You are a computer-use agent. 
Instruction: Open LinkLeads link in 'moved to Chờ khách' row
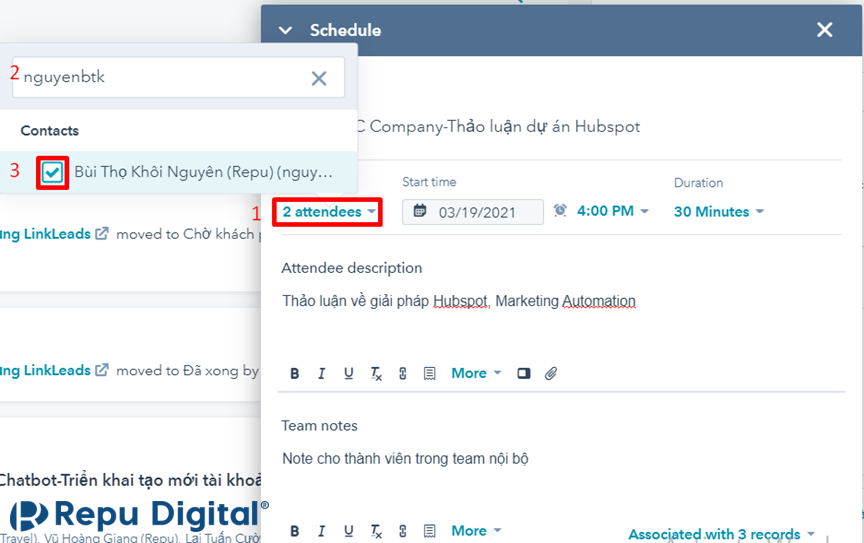click(45, 234)
